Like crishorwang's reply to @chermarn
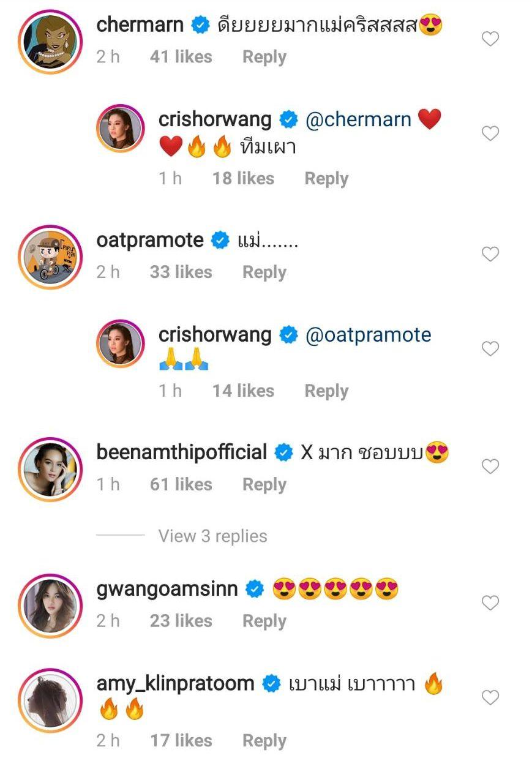Viewport: 532px width, 769px height. click(x=490, y=133)
